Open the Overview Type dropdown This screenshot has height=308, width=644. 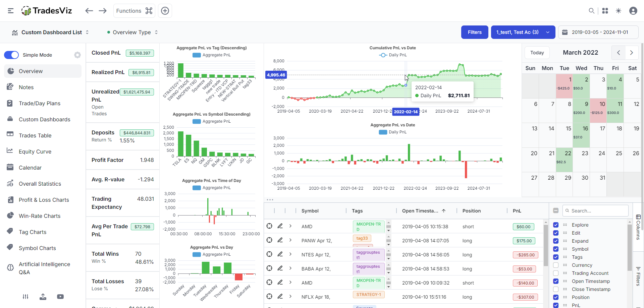pos(132,33)
